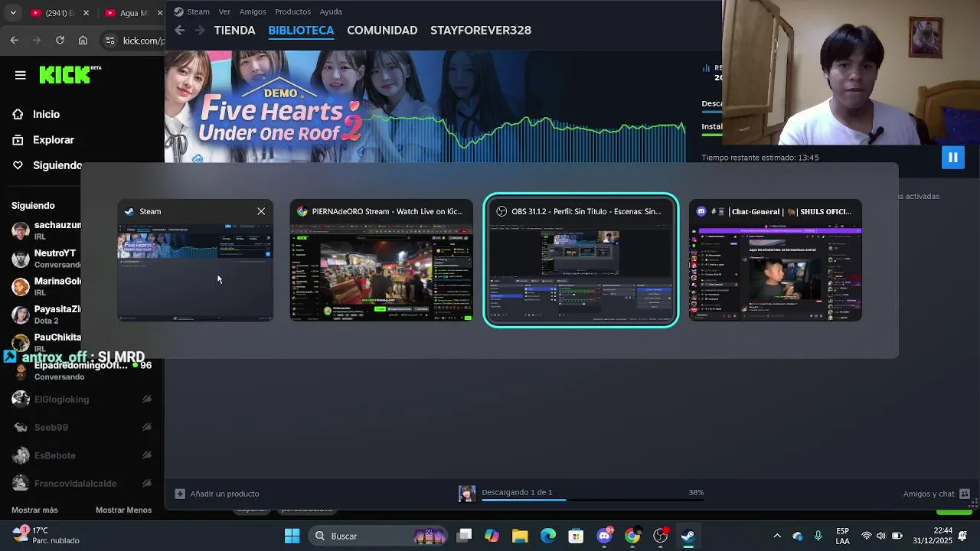Click Steam forward navigation arrow
Viewport: 980px width, 551px height.
200,30
